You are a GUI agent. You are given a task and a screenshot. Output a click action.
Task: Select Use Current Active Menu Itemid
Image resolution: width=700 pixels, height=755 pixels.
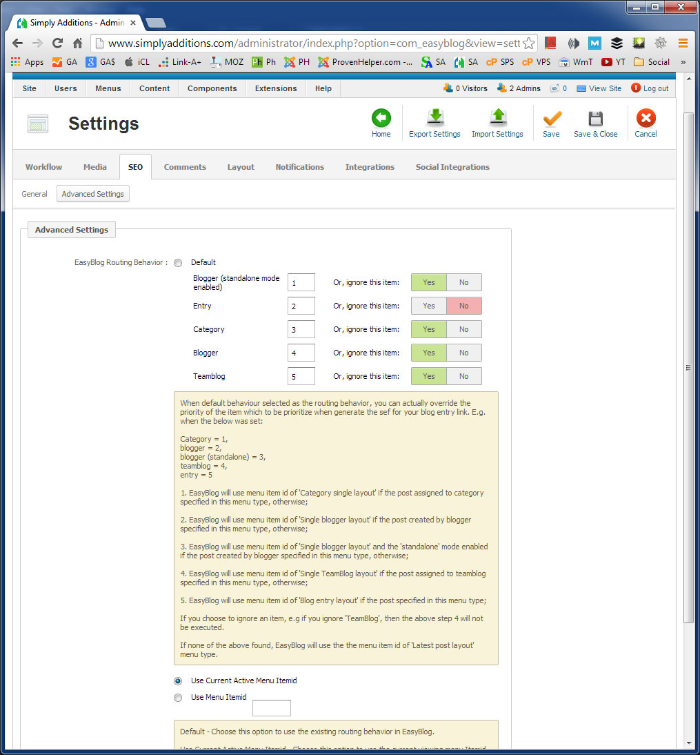pyautogui.click(x=178, y=681)
